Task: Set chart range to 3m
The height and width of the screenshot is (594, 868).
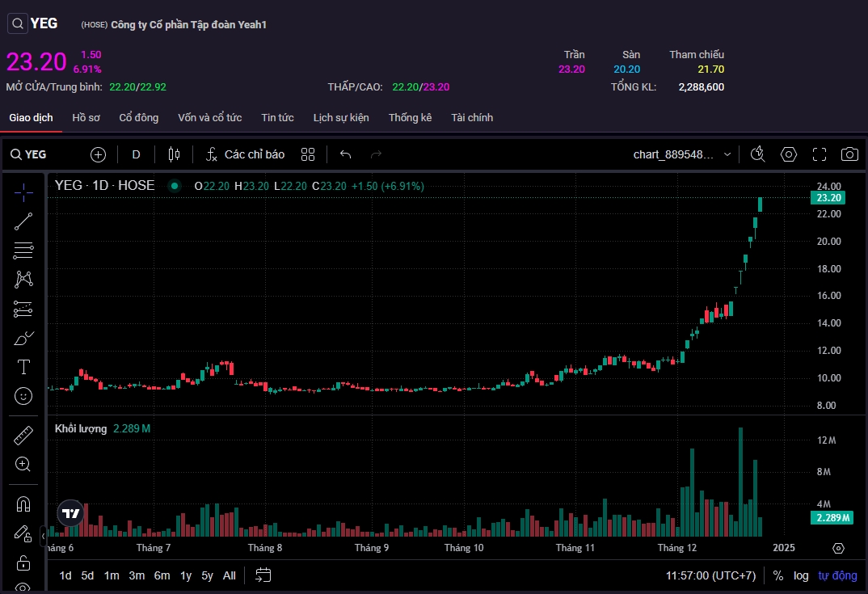Action: (x=137, y=575)
